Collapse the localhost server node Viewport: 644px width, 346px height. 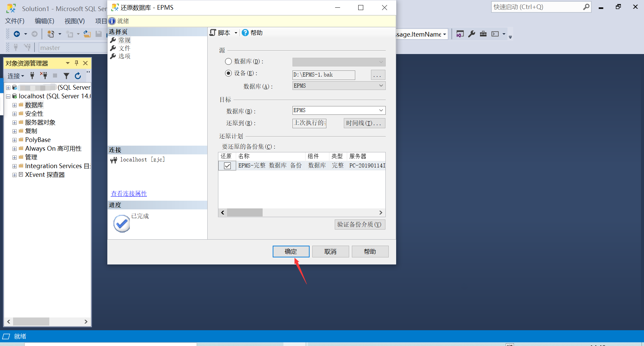click(8, 96)
